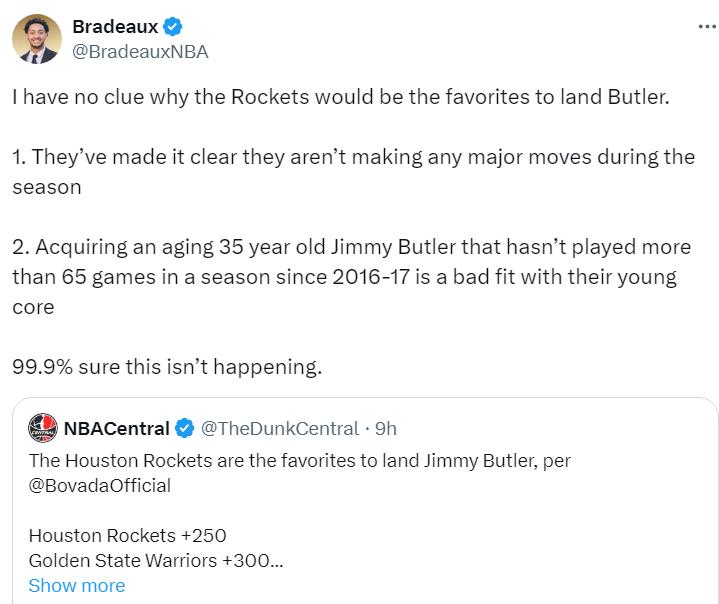Click the NBACentral verified badge
The width and height of the screenshot is (719, 604).
(184, 429)
